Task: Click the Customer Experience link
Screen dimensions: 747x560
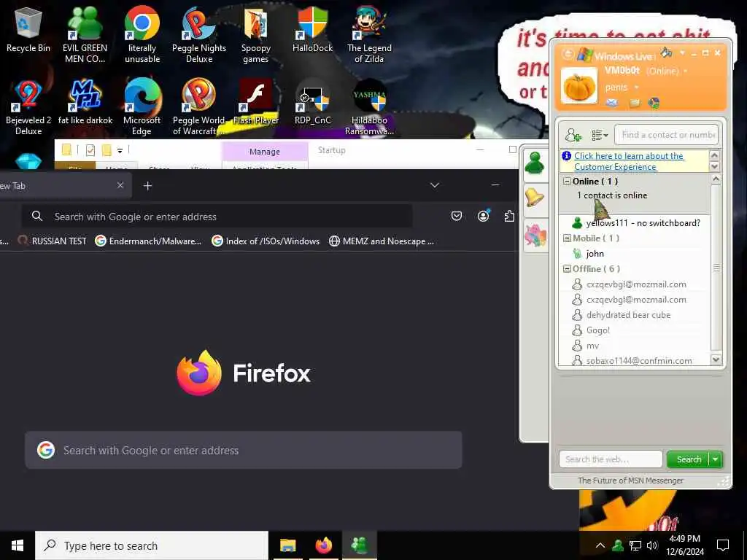Action: [x=629, y=161]
